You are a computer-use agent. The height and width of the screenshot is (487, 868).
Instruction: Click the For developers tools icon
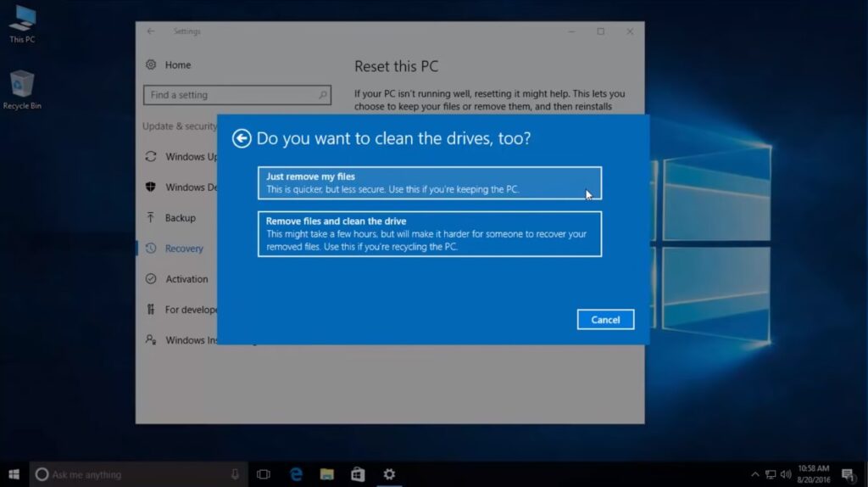click(151, 309)
